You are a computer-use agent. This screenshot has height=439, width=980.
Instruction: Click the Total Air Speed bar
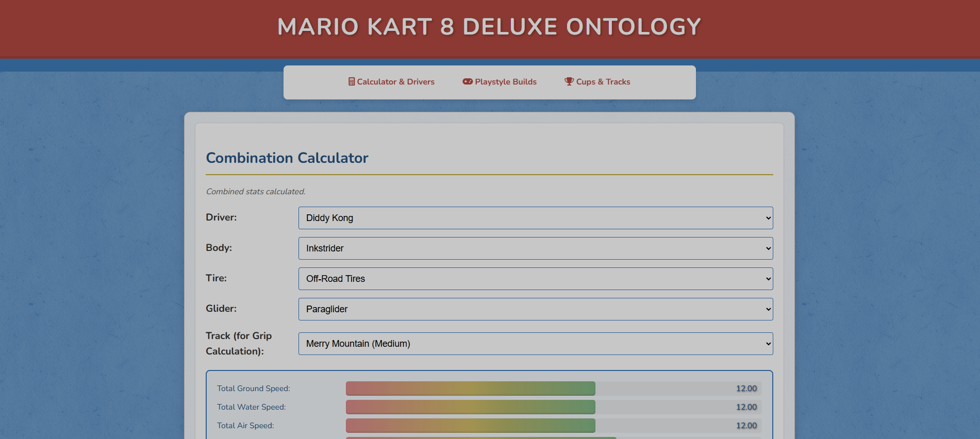click(554, 426)
